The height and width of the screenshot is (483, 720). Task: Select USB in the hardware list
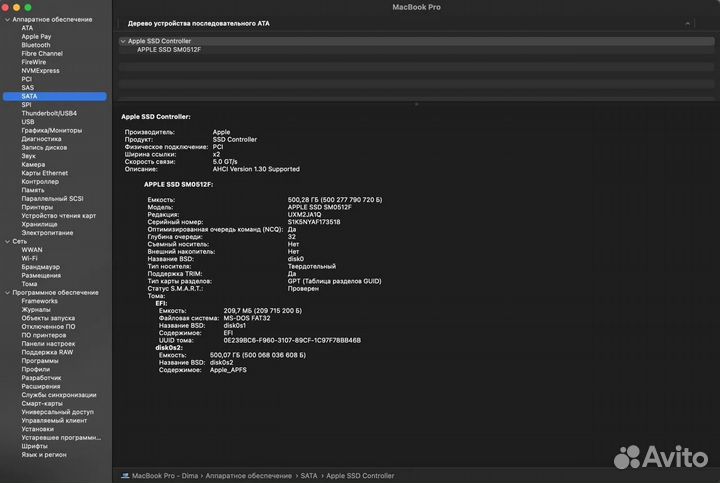pyautogui.click(x=28, y=122)
